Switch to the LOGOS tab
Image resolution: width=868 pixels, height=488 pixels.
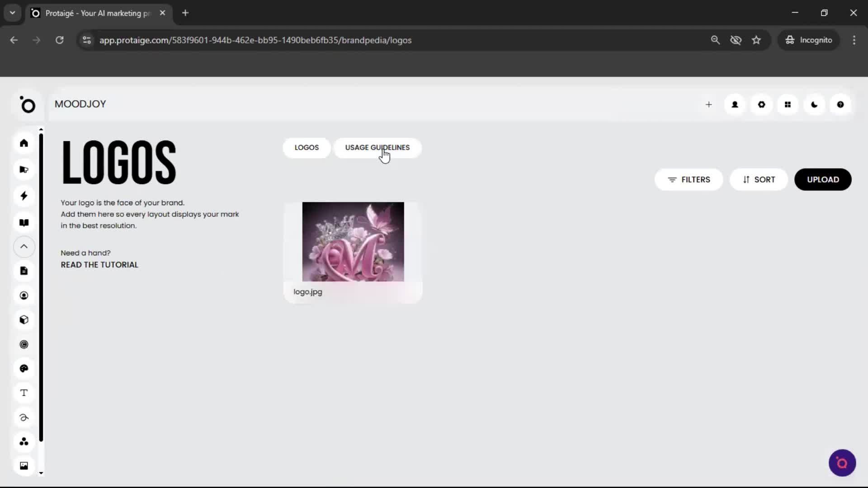coord(307,148)
